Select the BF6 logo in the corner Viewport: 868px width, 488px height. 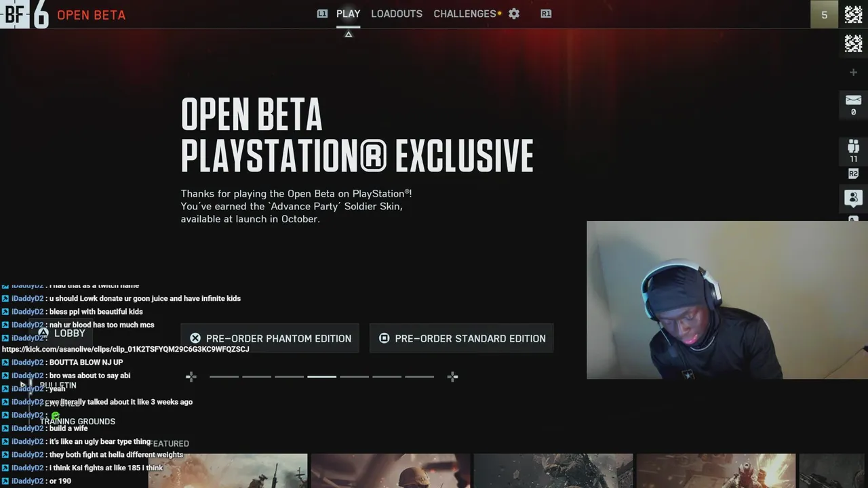(25, 14)
